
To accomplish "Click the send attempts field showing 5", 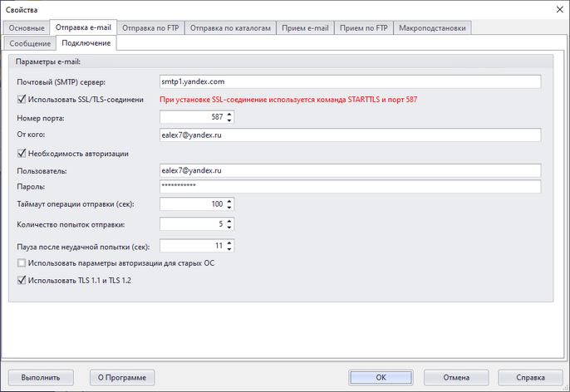I will (x=192, y=224).
